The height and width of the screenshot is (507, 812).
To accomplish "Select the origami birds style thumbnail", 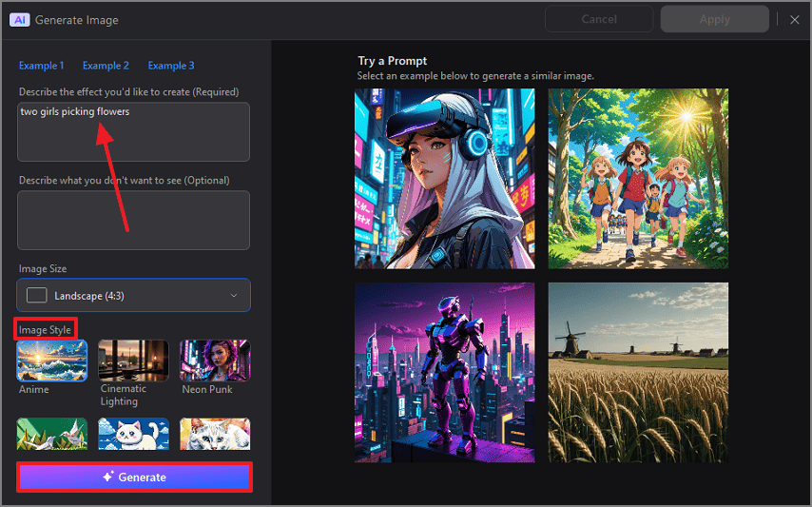I will (x=52, y=434).
